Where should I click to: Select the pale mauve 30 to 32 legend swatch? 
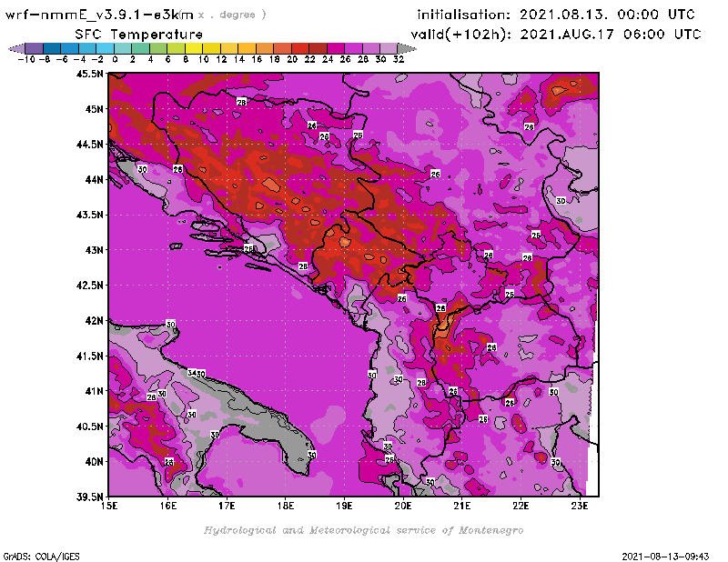coord(389,48)
